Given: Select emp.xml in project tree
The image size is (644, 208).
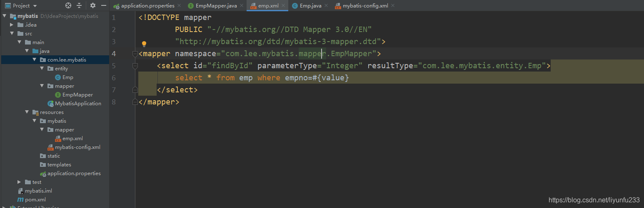Looking at the screenshot, I should point(72,139).
